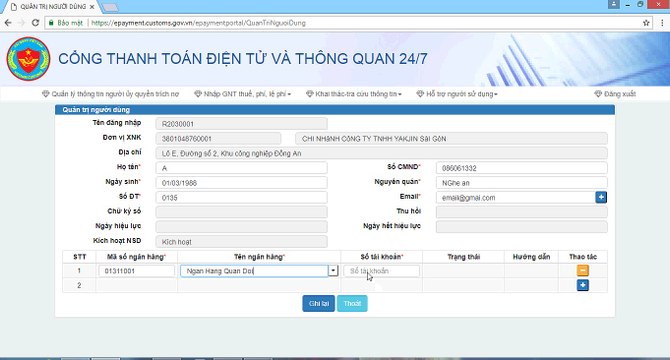The height and width of the screenshot is (360, 670).
Task: Click Quản trị người dùng panel title
Action: coord(96,110)
